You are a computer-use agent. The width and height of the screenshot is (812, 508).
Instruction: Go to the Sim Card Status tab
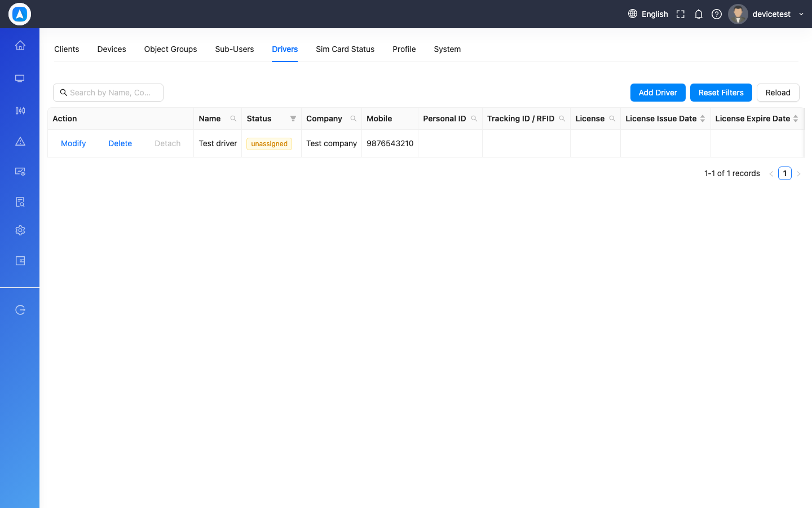tap(345, 49)
